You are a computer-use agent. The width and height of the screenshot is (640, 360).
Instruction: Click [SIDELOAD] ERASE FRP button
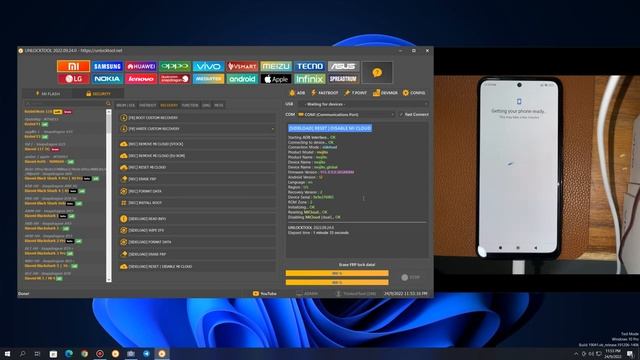coord(198,254)
